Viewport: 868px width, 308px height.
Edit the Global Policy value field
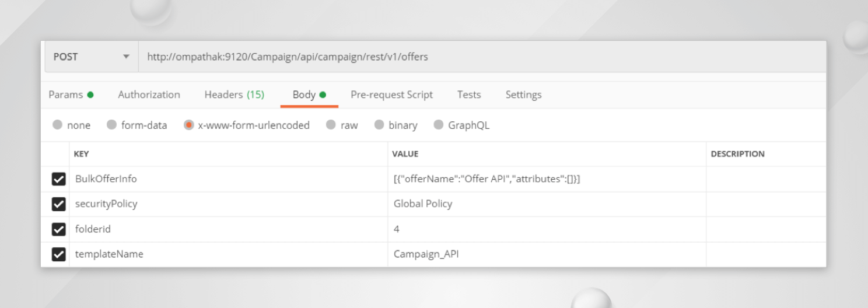tap(545, 204)
